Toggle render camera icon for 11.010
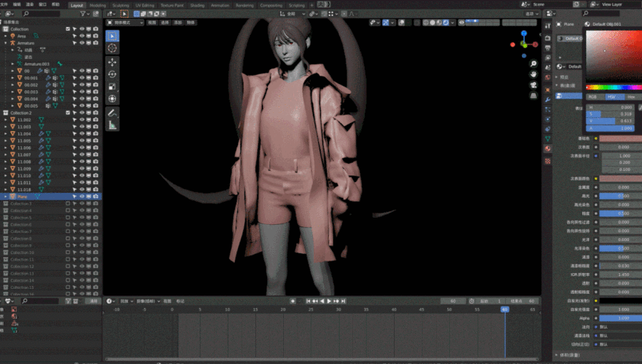Viewport: 642px width, 364px height. (96, 175)
